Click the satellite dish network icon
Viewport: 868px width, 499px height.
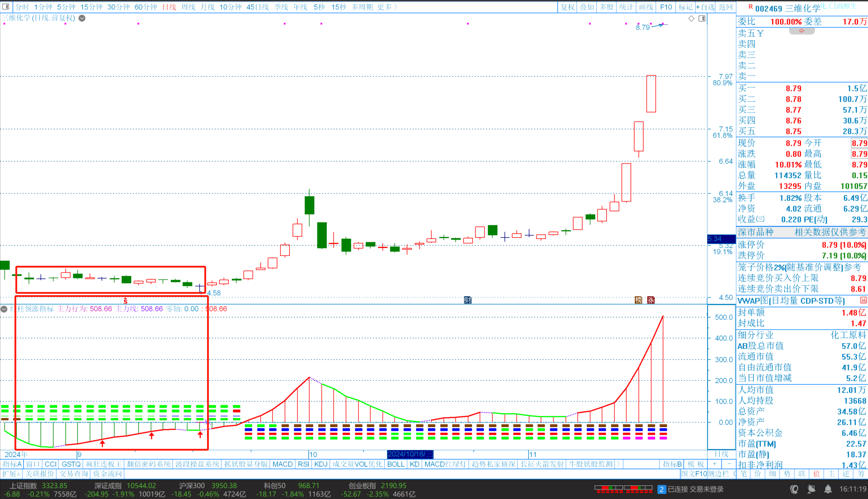[x=811, y=489]
